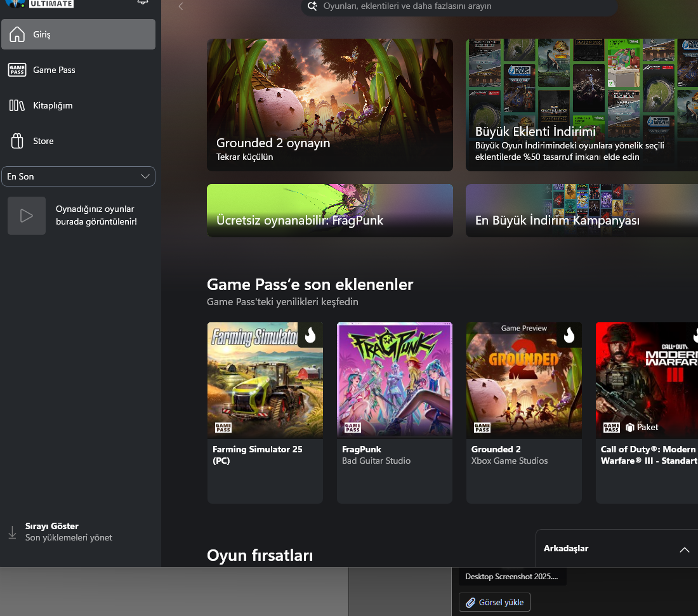
Task: Open Grounded 2 game card
Action: [x=524, y=413]
